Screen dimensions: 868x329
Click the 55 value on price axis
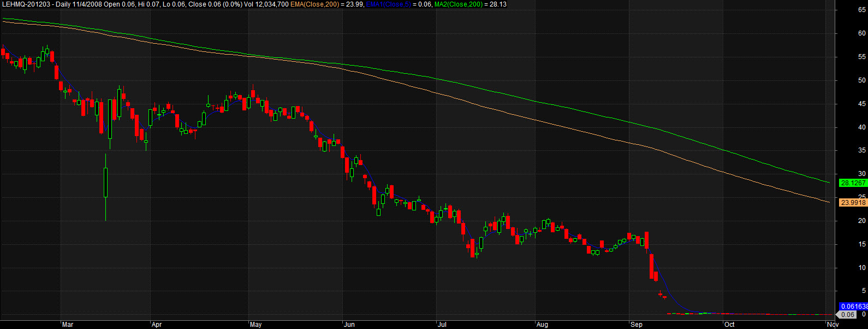862,57
